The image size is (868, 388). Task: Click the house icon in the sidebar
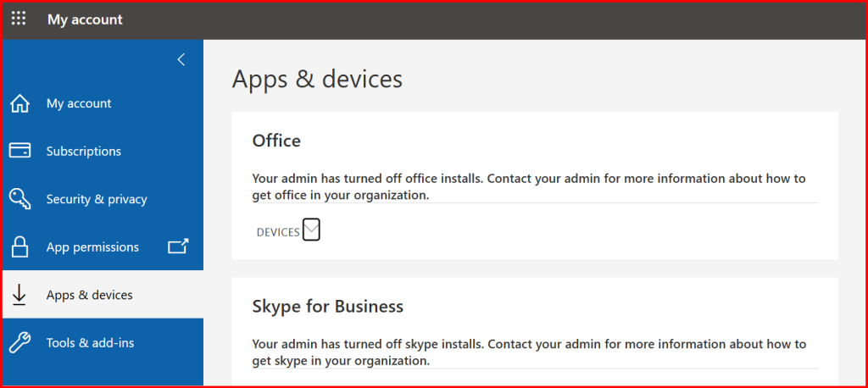point(19,103)
